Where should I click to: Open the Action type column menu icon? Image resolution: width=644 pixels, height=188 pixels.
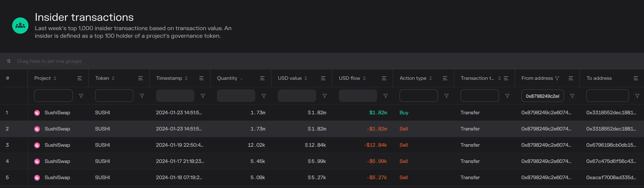(x=445, y=78)
